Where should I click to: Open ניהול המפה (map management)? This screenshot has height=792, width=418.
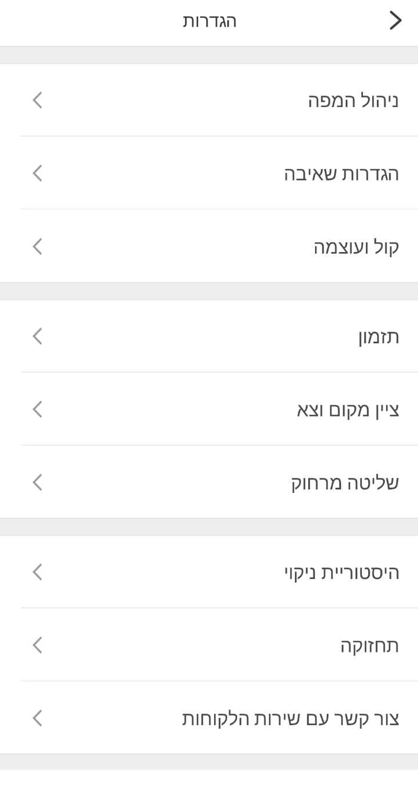click(x=209, y=100)
